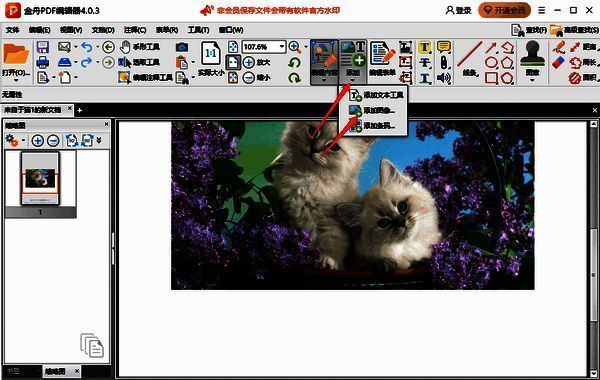Open the 视图(V) menu

(71, 30)
